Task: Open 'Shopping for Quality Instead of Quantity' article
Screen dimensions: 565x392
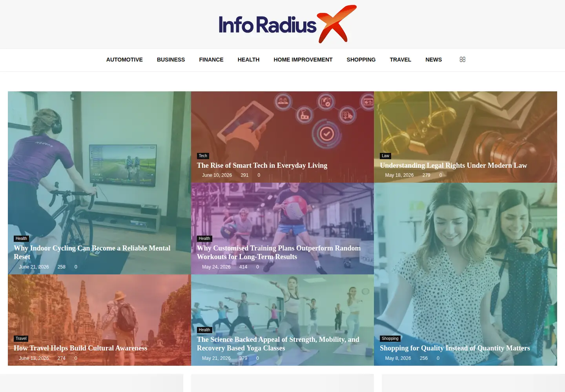Action: [x=455, y=348]
